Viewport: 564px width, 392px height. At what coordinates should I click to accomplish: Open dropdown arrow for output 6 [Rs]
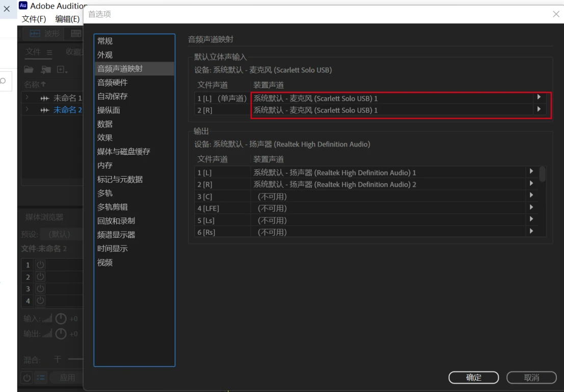click(531, 231)
